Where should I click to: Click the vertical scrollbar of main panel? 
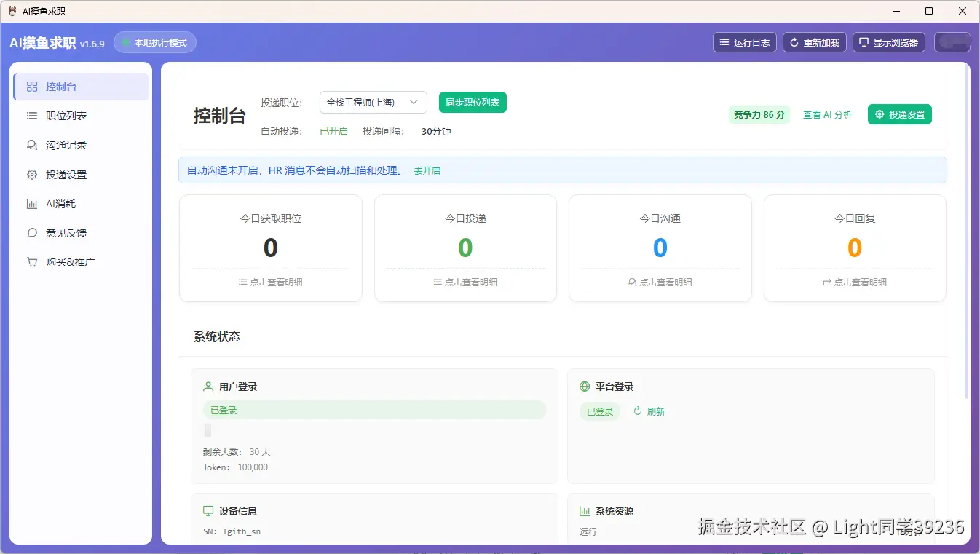[967, 234]
